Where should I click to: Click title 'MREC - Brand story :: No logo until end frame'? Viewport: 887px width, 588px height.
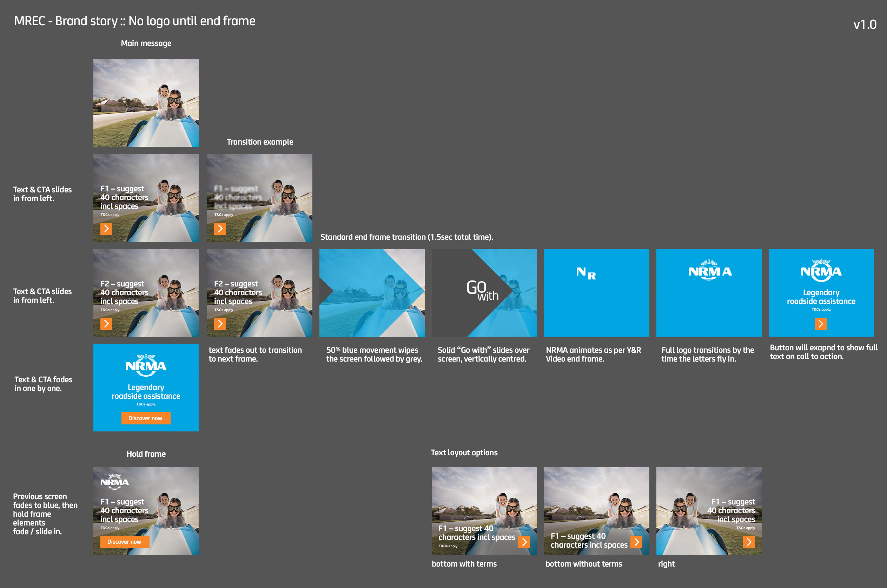pyautogui.click(x=134, y=21)
